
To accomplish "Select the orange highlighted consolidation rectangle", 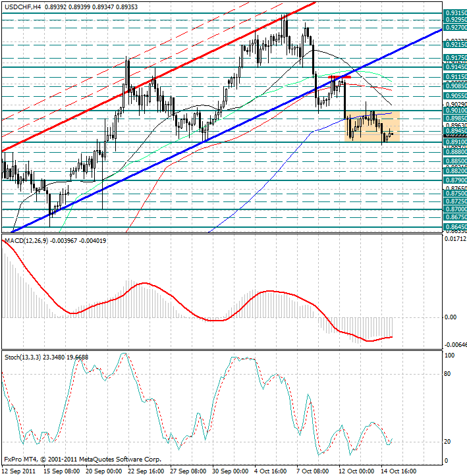I will click(x=372, y=126).
